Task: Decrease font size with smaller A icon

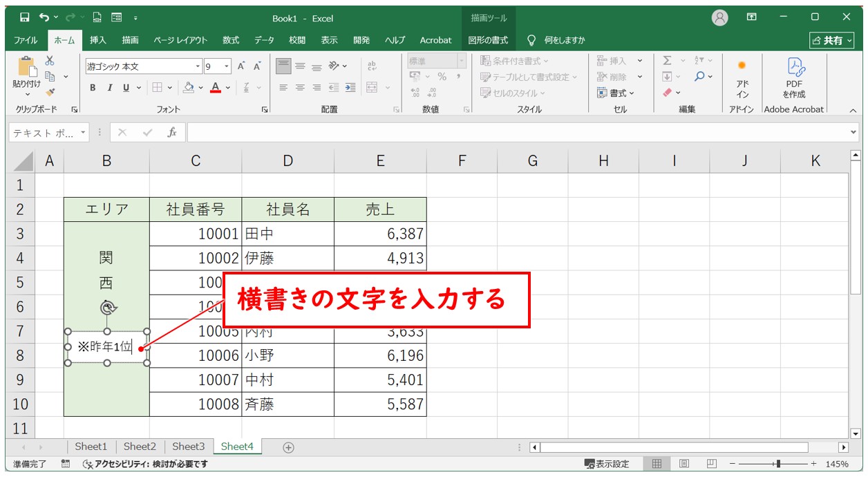Action: pos(257,66)
